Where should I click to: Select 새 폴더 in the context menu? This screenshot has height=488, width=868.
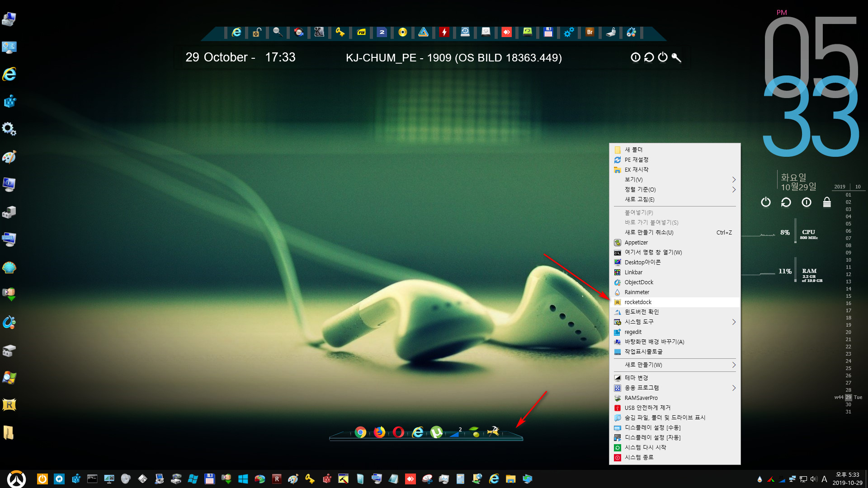tap(675, 150)
